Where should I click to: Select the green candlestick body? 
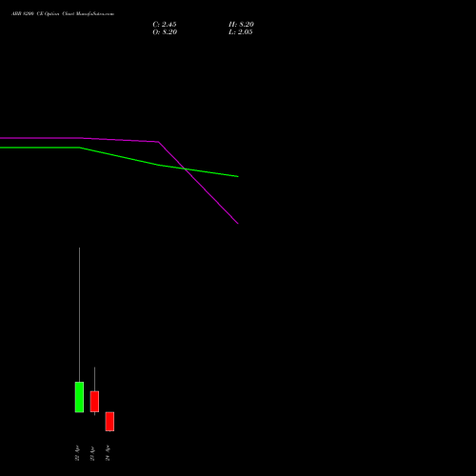(x=79, y=397)
